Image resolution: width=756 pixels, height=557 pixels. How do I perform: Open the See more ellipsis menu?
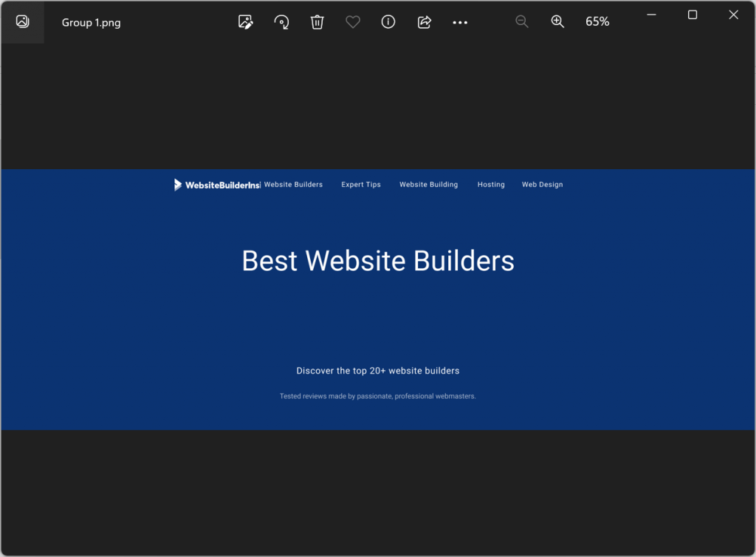pos(460,22)
